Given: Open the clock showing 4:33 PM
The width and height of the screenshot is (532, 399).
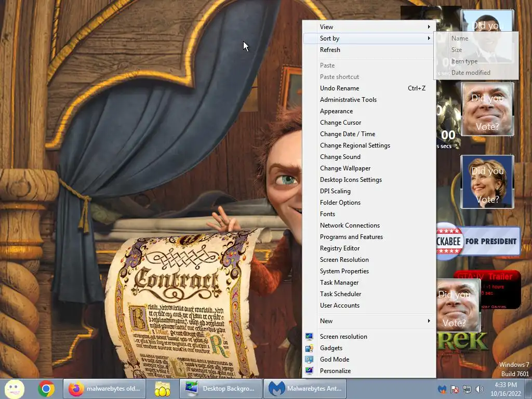Looking at the screenshot, I should coord(506,389).
